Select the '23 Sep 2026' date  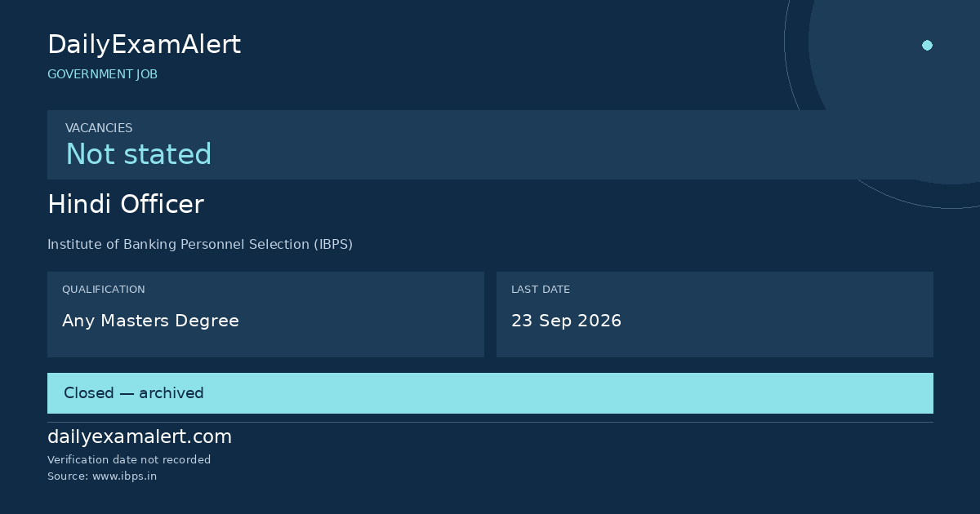pyautogui.click(x=566, y=321)
